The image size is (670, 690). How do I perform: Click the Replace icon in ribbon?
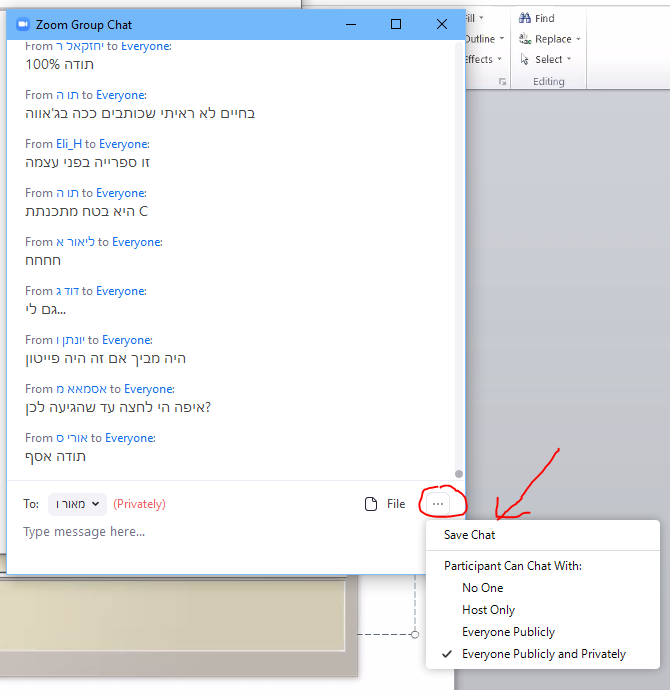(525, 39)
